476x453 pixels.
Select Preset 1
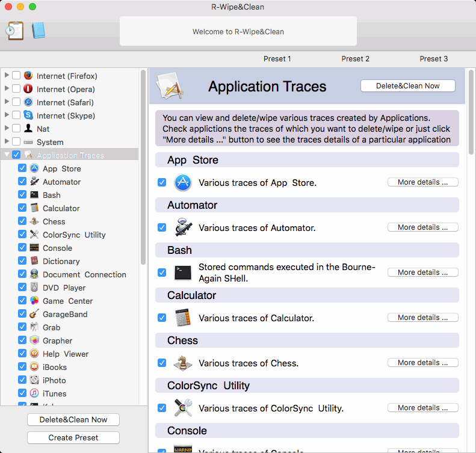[x=277, y=59]
